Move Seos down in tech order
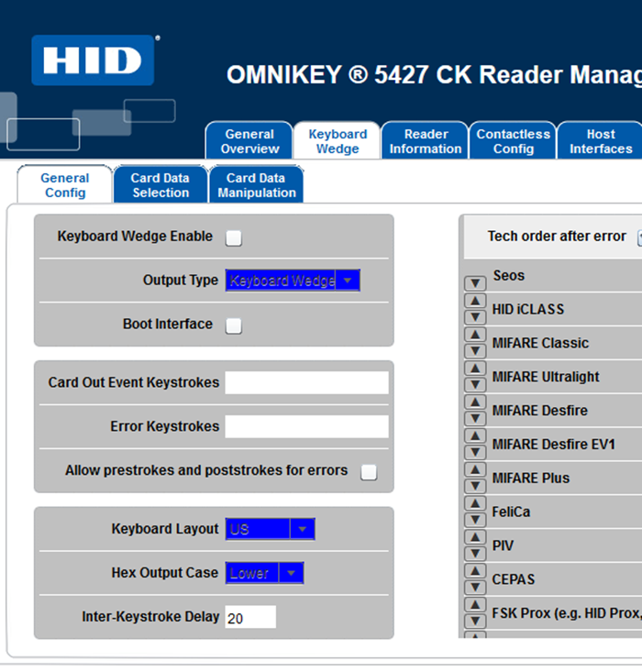 click(475, 283)
